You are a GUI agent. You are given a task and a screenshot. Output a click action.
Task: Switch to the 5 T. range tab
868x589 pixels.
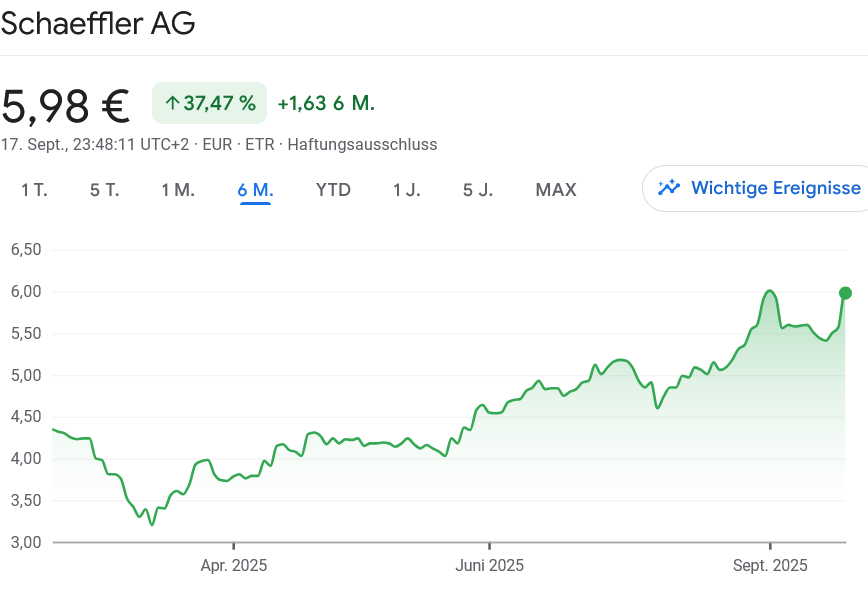pos(104,190)
